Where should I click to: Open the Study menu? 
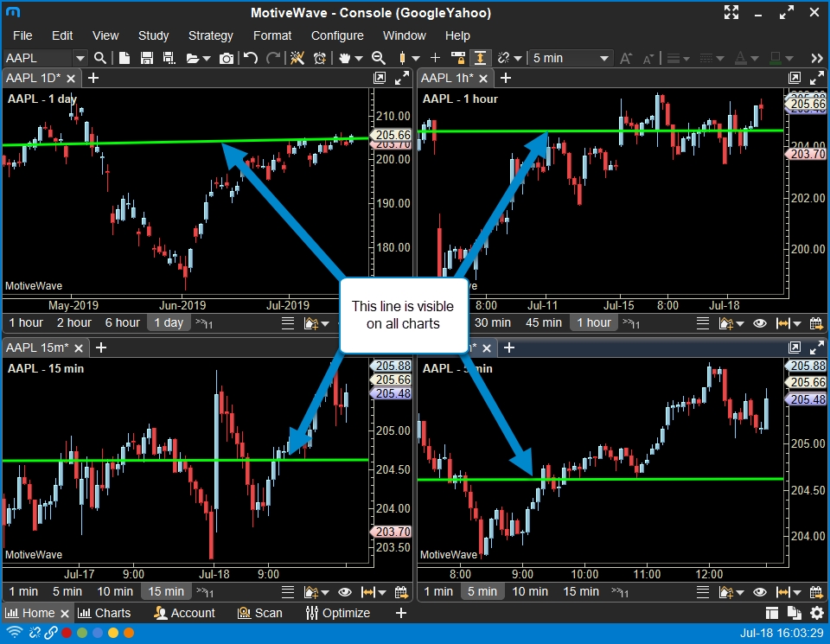click(153, 35)
